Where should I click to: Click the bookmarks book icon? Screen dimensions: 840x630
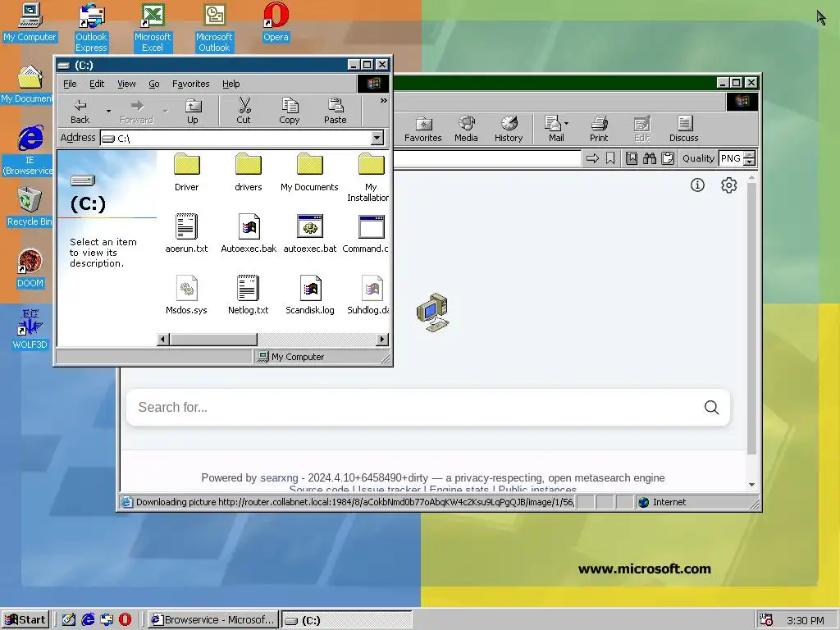(632, 158)
